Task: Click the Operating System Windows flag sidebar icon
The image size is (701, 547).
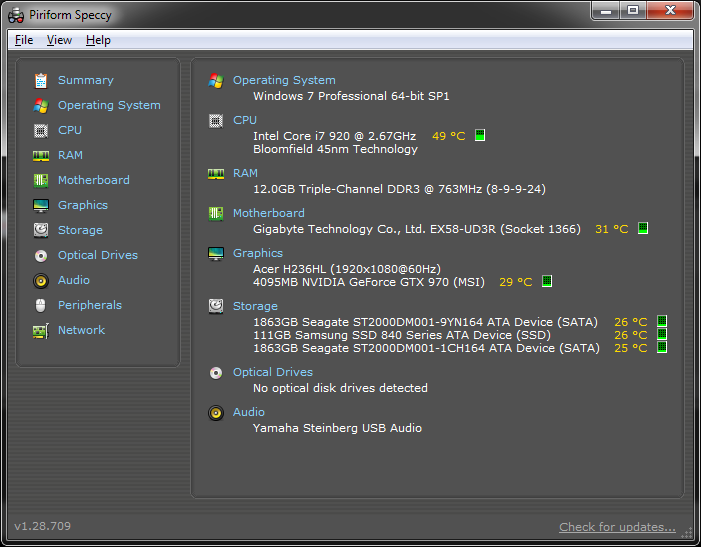Action: pyautogui.click(x=41, y=105)
